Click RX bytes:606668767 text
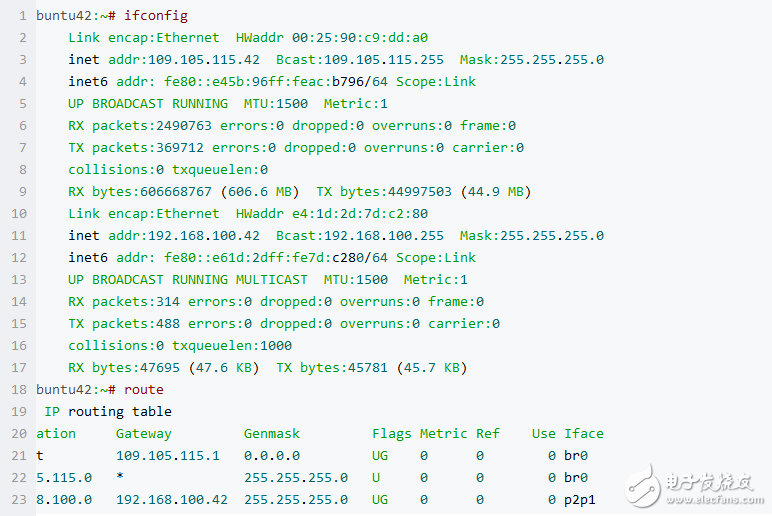The height and width of the screenshot is (516, 772). tap(139, 192)
